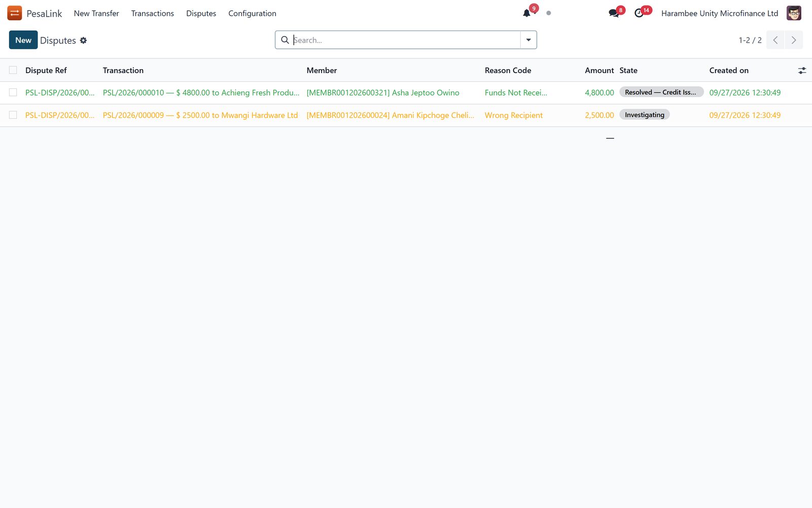Click created date in Asha Jeptoo Owino row
The image size is (812, 508).
coord(745,92)
